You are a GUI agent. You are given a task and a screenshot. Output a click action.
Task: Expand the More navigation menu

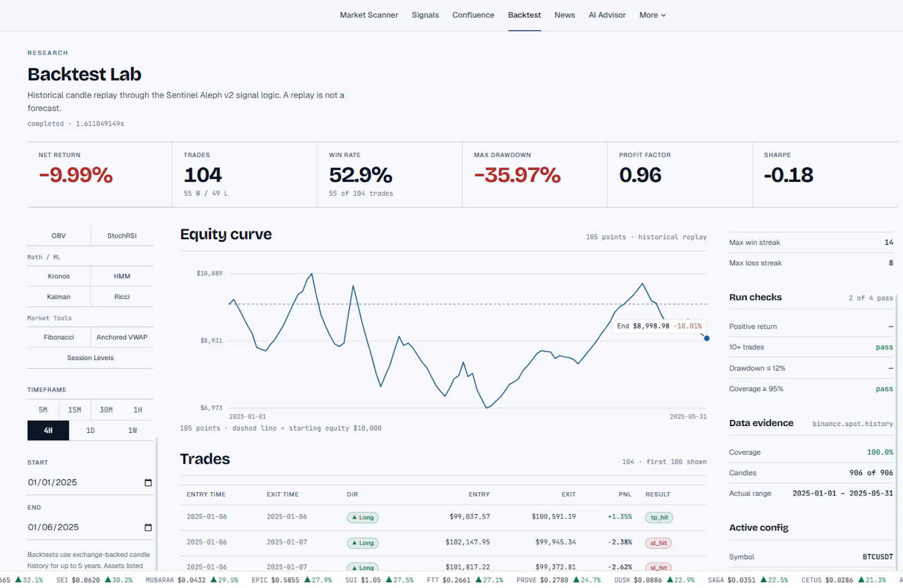click(652, 15)
